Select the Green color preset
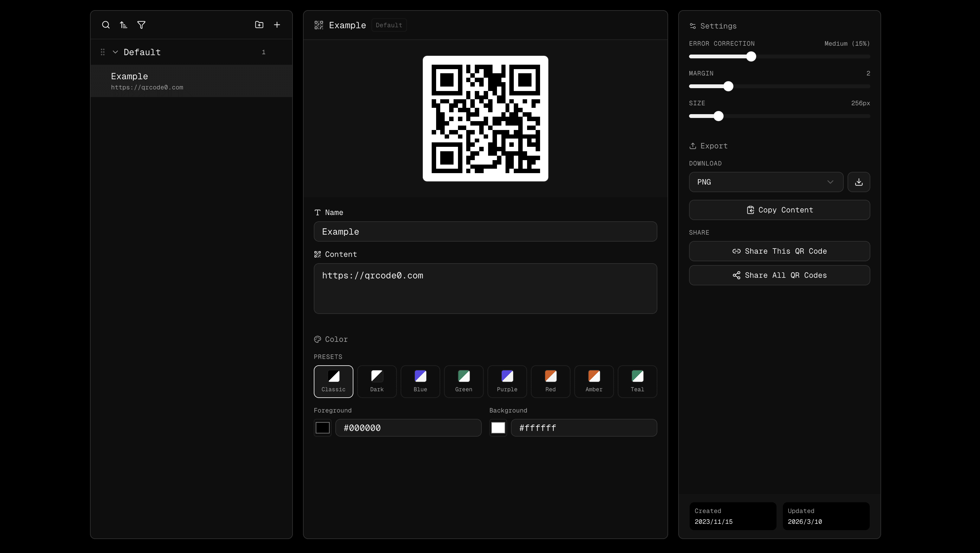Viewport: 980px width, 553px height. (x=464, y=382)
